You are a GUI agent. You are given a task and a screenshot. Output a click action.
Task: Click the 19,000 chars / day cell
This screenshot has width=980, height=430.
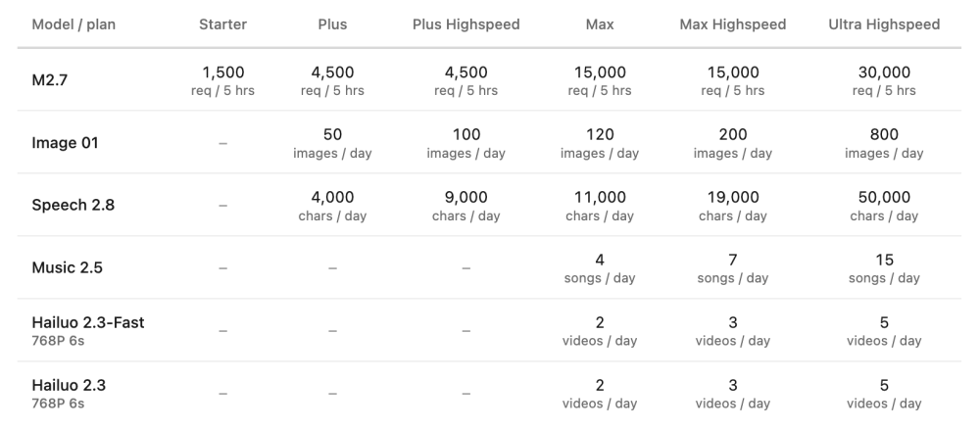[733, 206]
